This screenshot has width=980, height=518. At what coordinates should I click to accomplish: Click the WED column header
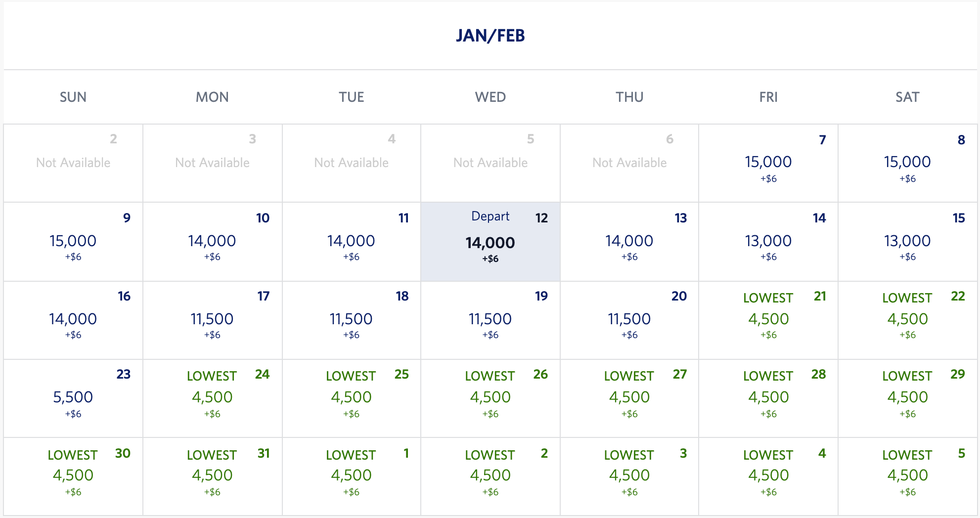490,97
